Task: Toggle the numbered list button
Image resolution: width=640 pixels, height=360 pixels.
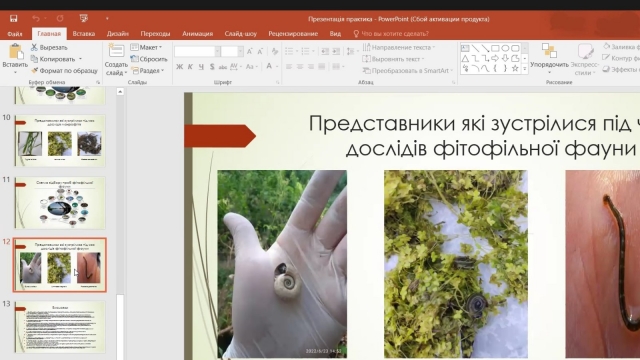Action: (305, 51)
